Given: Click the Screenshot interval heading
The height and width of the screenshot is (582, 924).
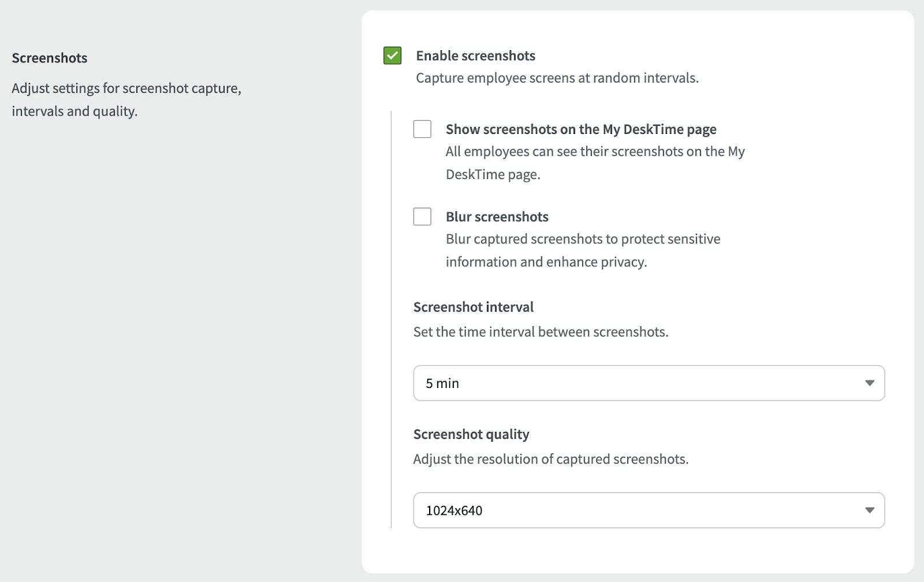Looking at the screenshot, I should 473,307.
